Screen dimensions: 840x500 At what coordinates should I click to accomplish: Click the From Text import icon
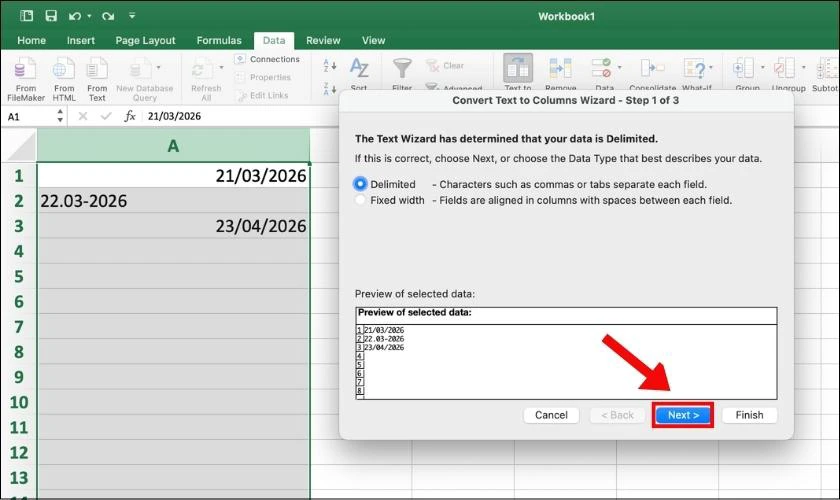(x=97, y=70)
